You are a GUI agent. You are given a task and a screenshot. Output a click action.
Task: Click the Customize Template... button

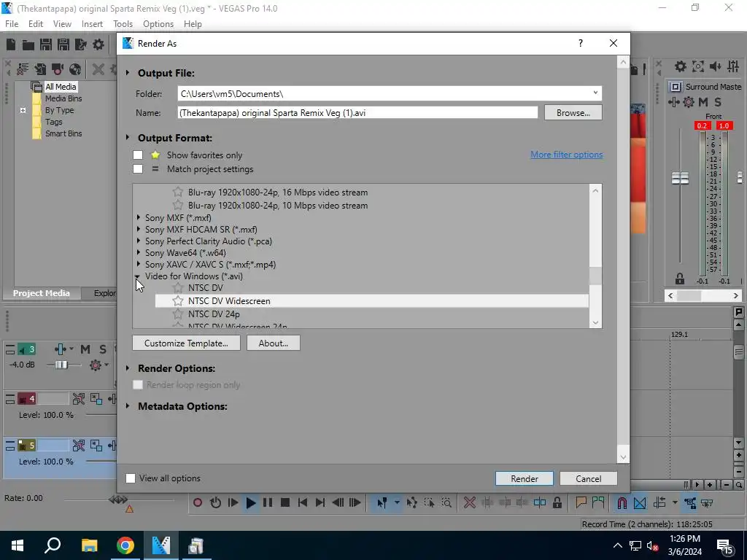point(186,343)
